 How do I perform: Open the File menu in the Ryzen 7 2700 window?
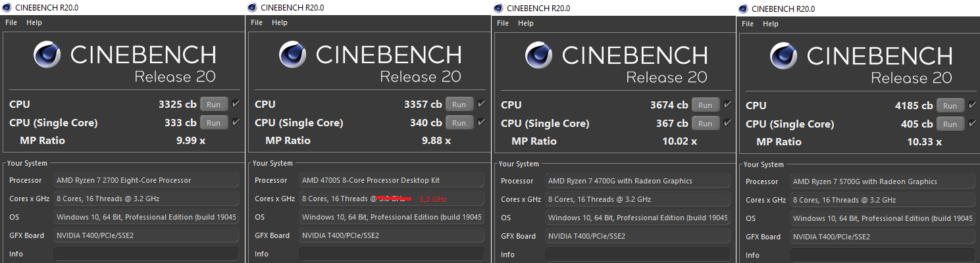point(12,22)
